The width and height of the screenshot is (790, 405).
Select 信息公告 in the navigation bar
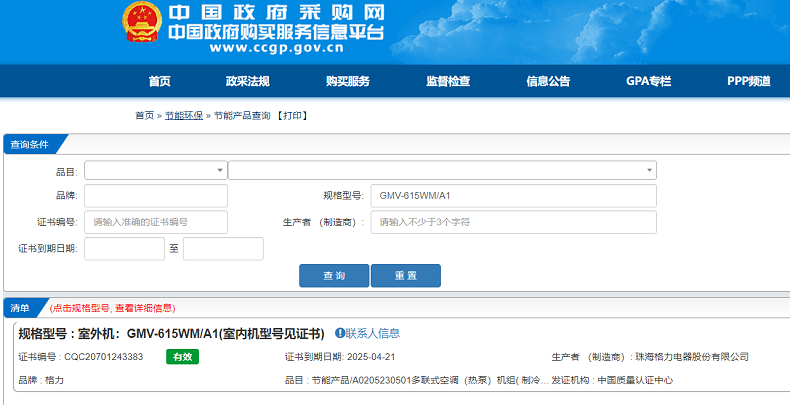coord(548,81)
